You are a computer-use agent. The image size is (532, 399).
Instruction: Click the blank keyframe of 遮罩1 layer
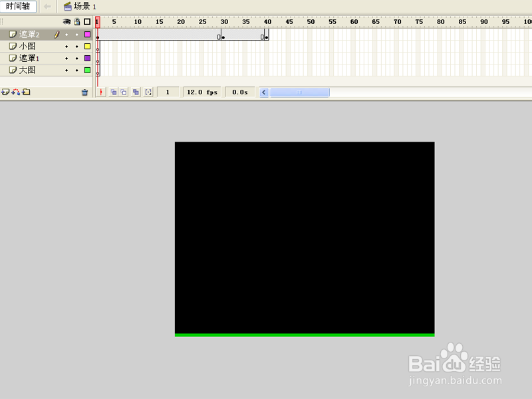point(98,59)
